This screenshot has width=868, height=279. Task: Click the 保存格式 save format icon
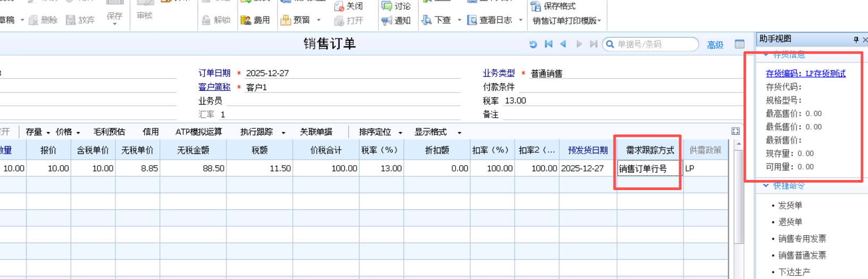[536, 6]
